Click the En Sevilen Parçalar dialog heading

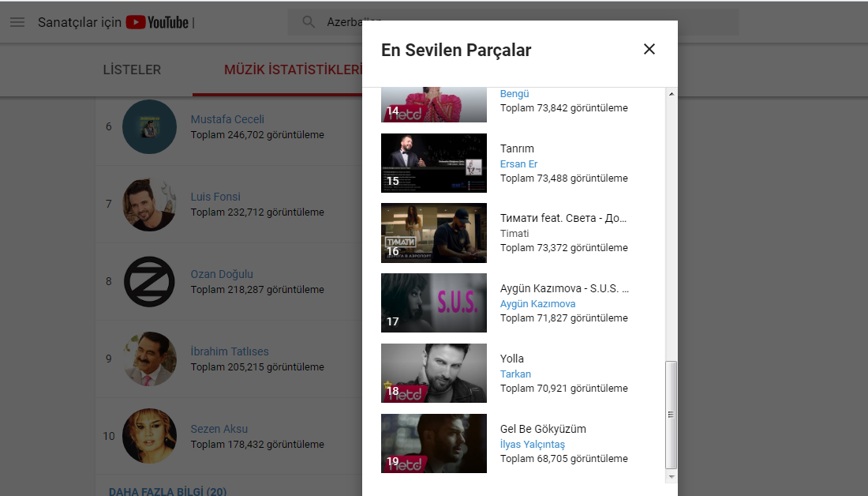tap(456, 50)
